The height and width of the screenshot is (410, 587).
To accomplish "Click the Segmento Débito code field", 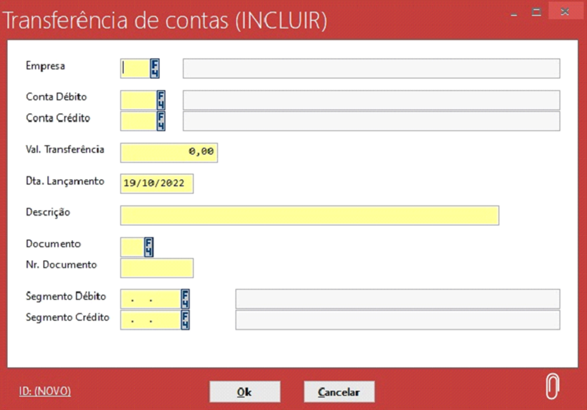I will [150, 299].
